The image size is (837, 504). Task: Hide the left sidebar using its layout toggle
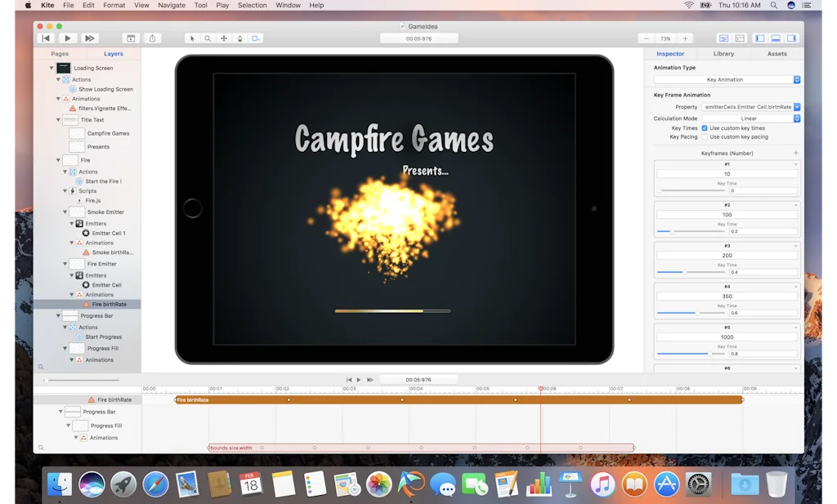(x=760, y=38)
